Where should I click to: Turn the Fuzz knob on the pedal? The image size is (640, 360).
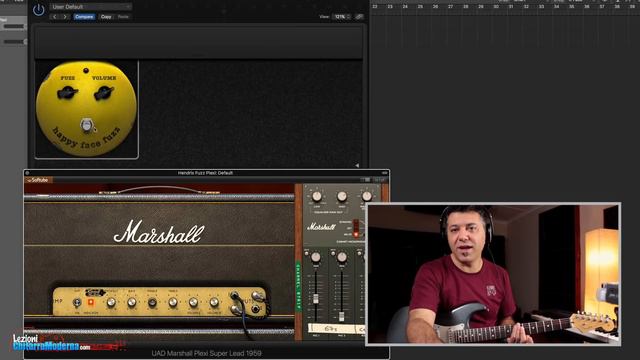[67, 93]
